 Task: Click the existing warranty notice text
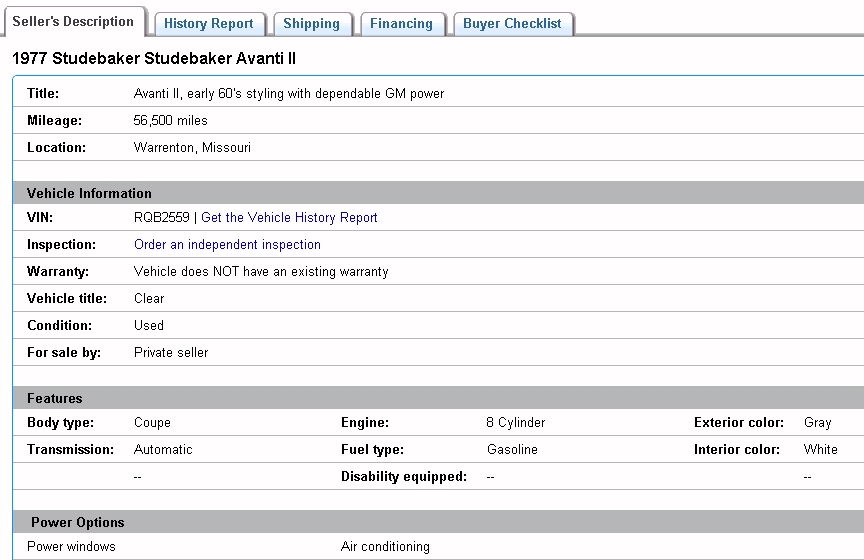coord(261,271)
